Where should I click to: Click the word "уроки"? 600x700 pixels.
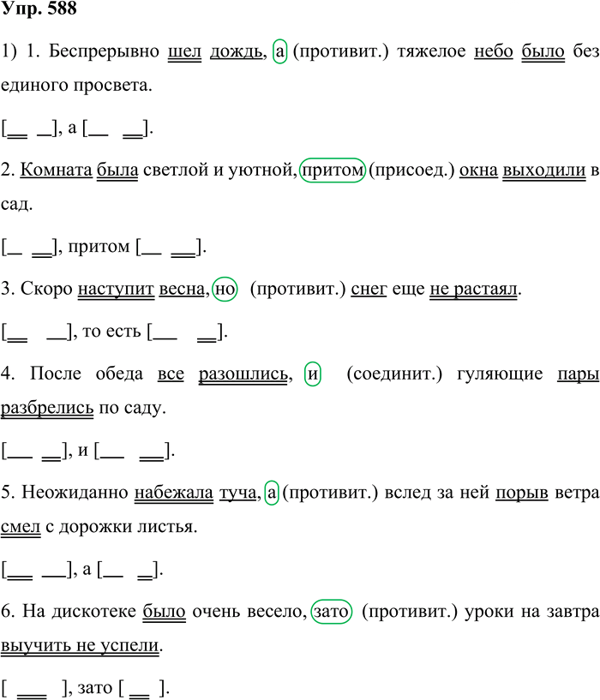tap(489, 611)
